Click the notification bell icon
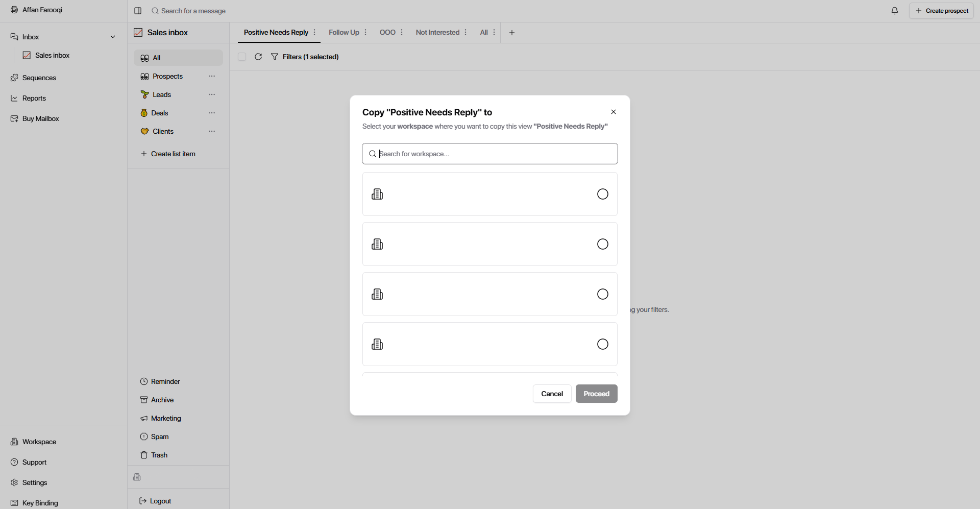Image resolution: width=980 pixels, height=509 pixels. point(894,11)
